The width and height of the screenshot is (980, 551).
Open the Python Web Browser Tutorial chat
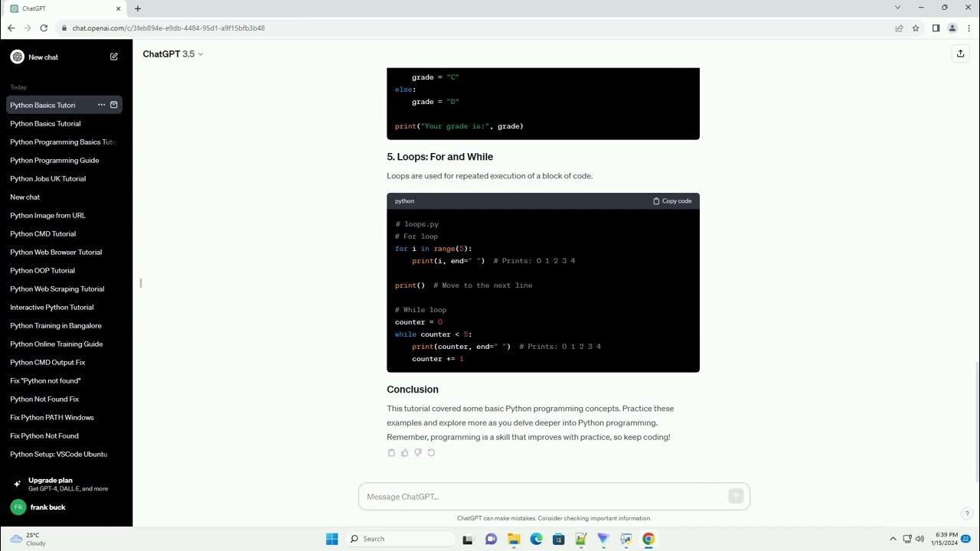[66, 252]
